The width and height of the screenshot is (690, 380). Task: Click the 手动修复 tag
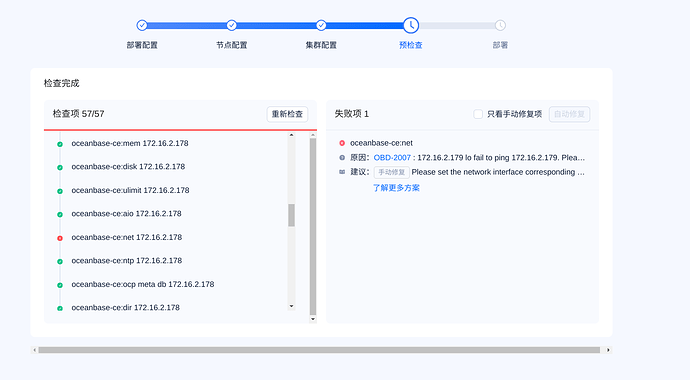[x=392, y=172]
